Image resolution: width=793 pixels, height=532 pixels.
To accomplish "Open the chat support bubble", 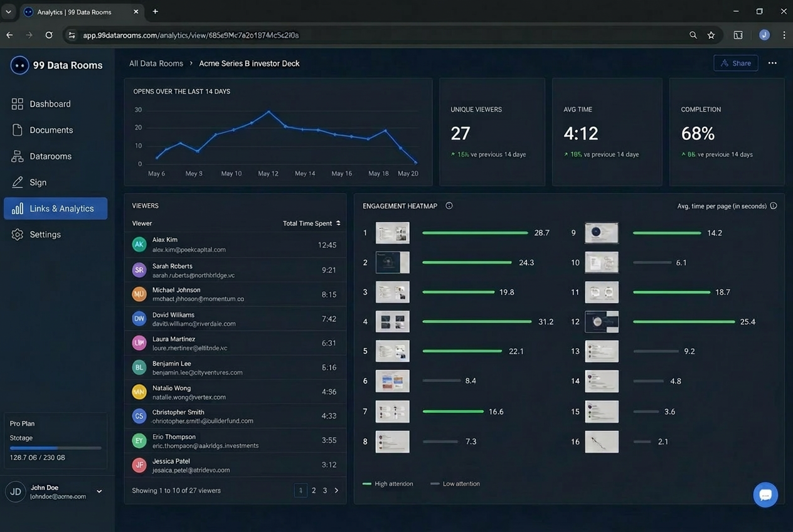I will click(765, 494).
